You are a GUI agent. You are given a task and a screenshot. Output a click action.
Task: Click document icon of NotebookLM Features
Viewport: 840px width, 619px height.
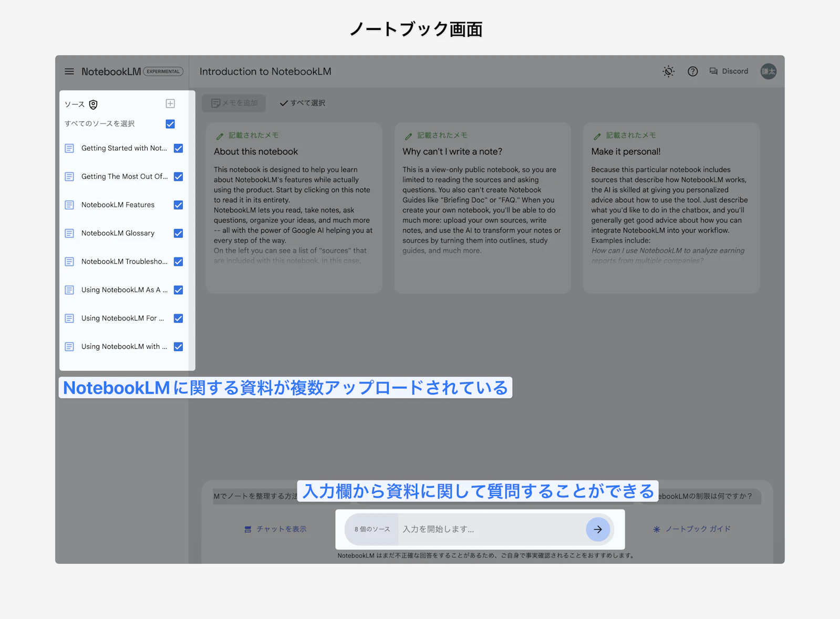tap(69, 205)
